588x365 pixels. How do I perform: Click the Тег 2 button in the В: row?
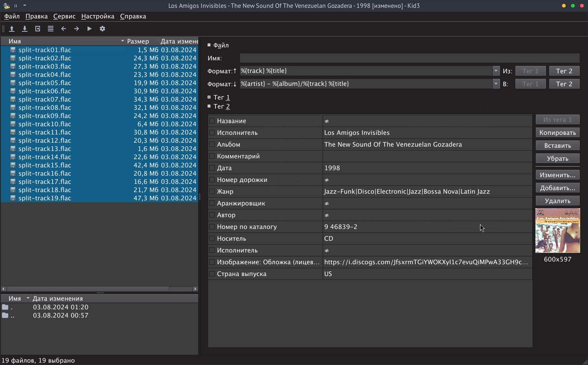click(564, 84)
